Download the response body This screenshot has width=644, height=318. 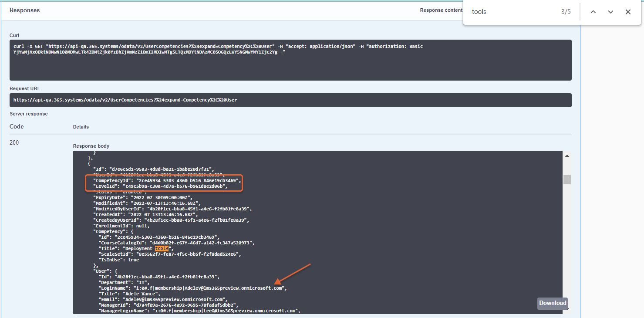pyautogui.click(x=553, y=303)
